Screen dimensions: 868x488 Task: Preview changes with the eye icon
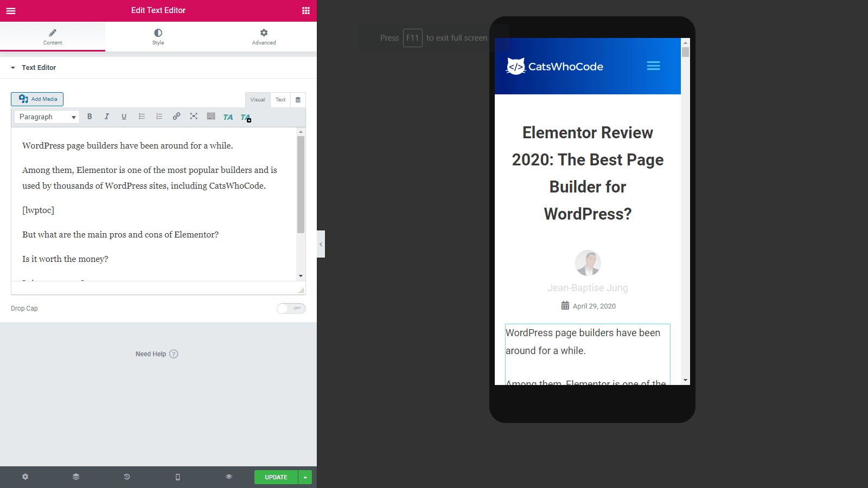coord(229,477)
